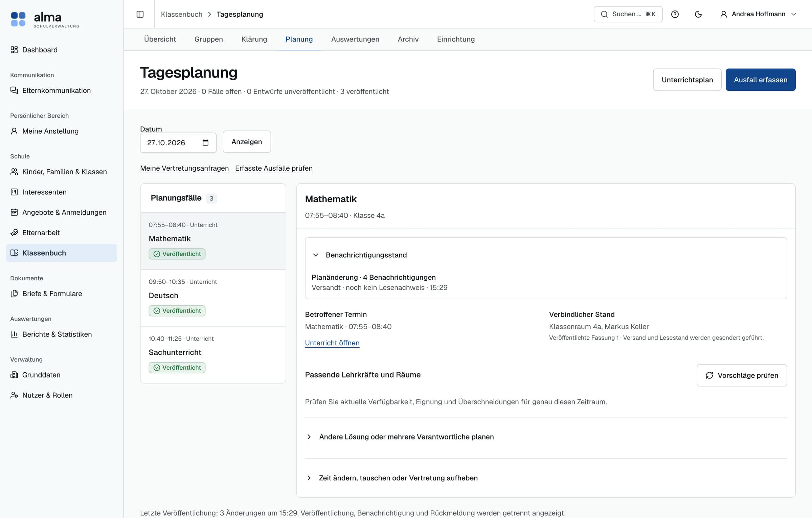
Task: Open Briefe & Formulare
Action: 62,294
